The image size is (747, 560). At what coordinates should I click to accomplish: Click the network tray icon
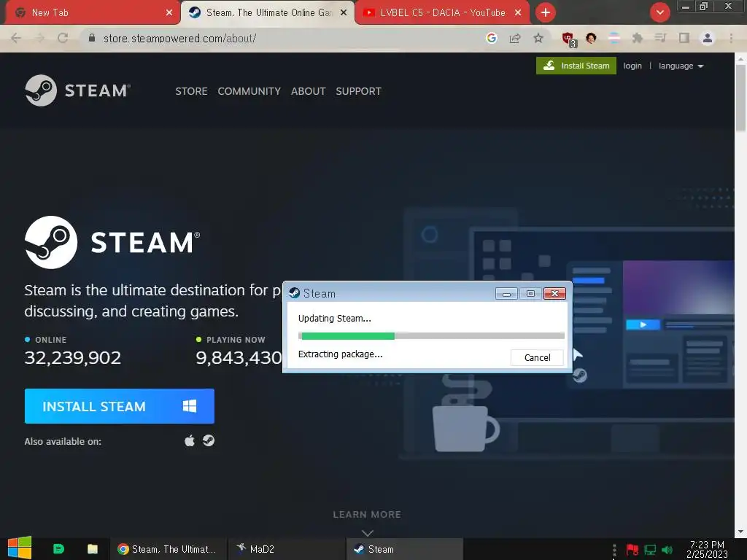tap(650, 550)
